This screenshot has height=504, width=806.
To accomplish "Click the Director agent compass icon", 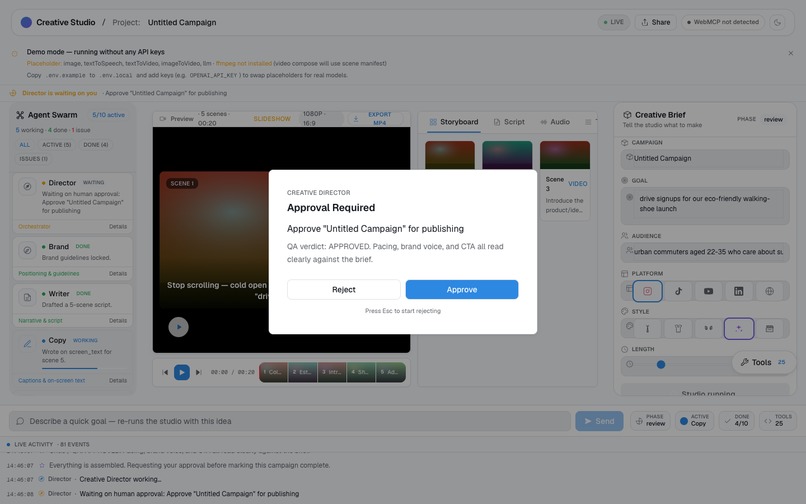I will (27, 186).
